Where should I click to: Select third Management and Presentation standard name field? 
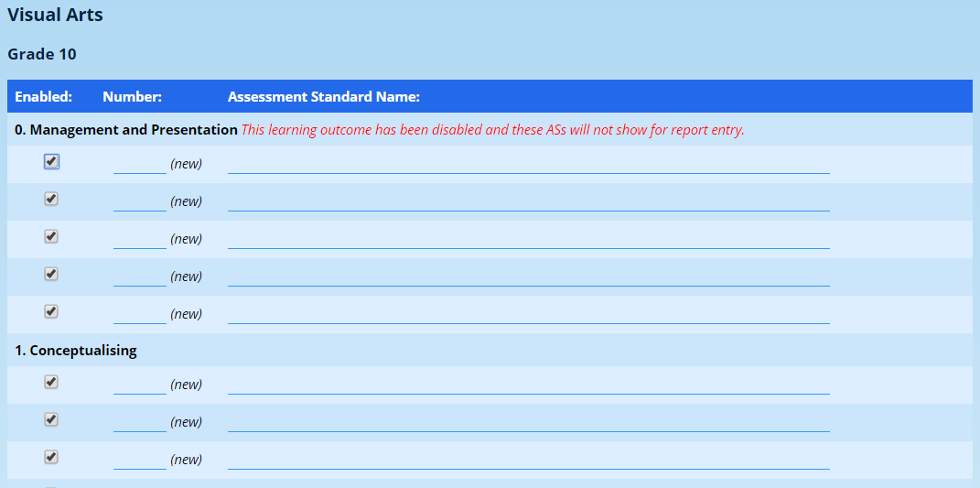528,239
